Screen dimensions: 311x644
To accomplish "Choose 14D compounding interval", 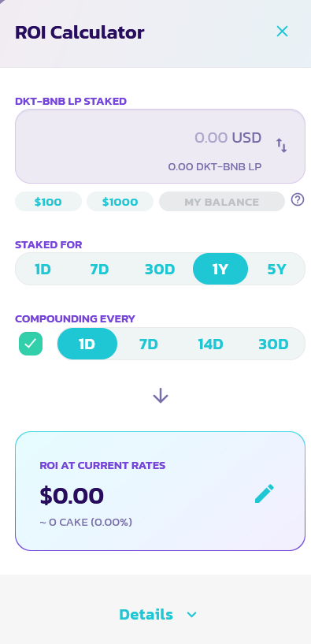I will point(210,344).
